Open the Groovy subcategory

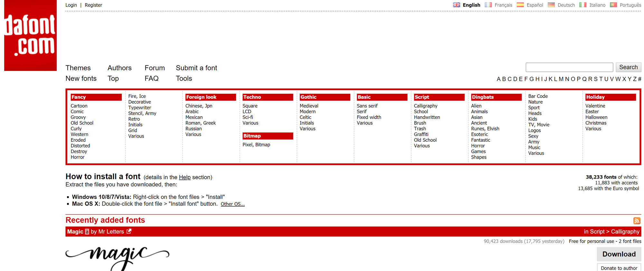tap(78, 117)
